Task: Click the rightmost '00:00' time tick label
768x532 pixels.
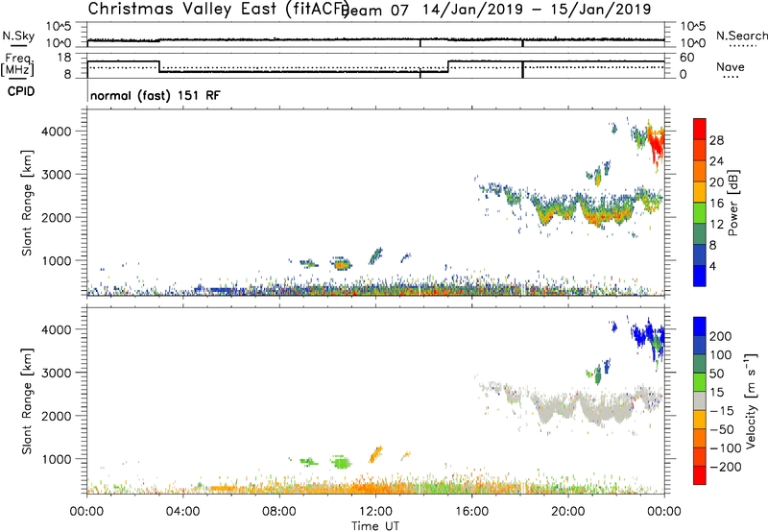Action: tap(664, 512)
